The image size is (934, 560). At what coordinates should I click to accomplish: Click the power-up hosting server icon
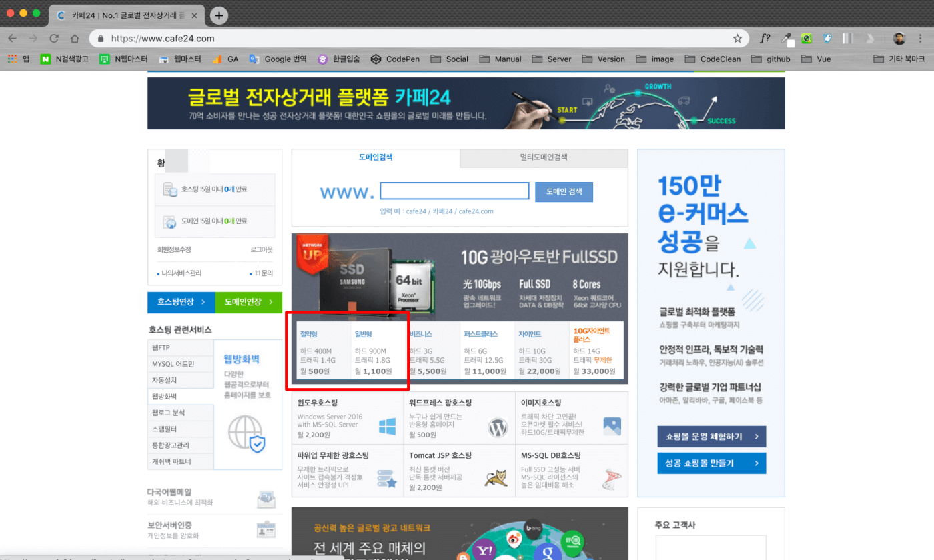[387, 480]
